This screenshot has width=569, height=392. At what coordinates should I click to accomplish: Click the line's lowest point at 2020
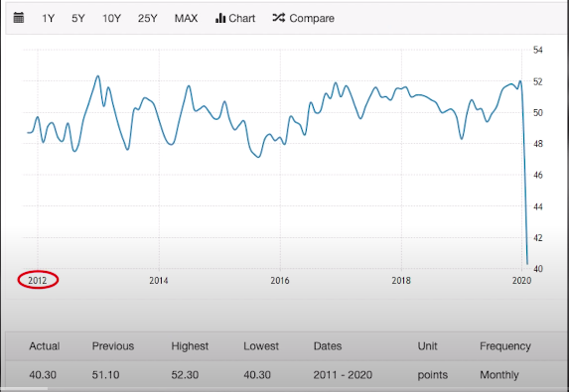pos(527,264)
